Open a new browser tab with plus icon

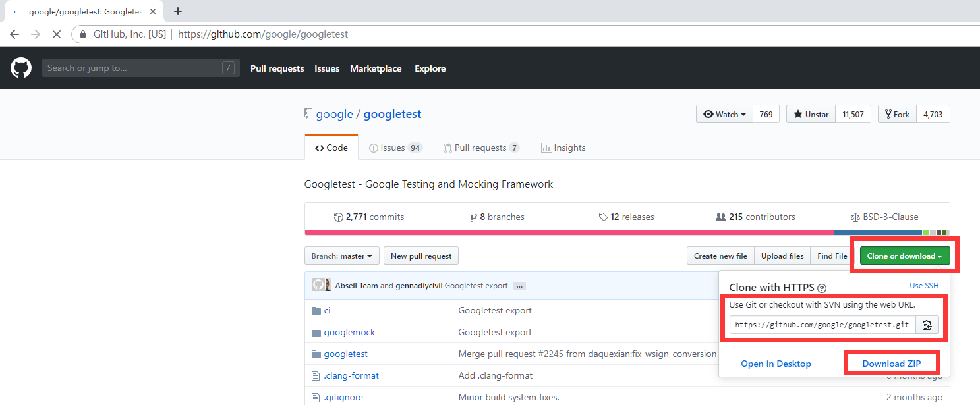(x=178, y=11)
